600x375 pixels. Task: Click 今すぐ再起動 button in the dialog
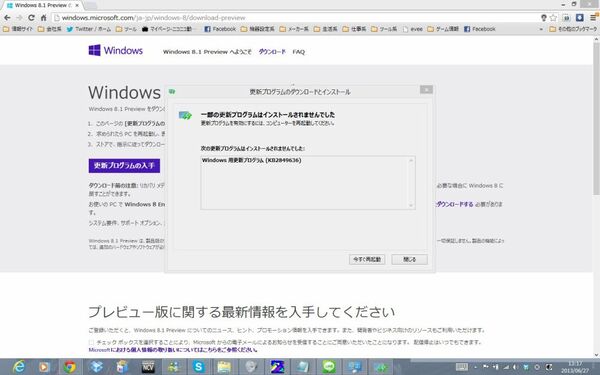pos(367,259)
